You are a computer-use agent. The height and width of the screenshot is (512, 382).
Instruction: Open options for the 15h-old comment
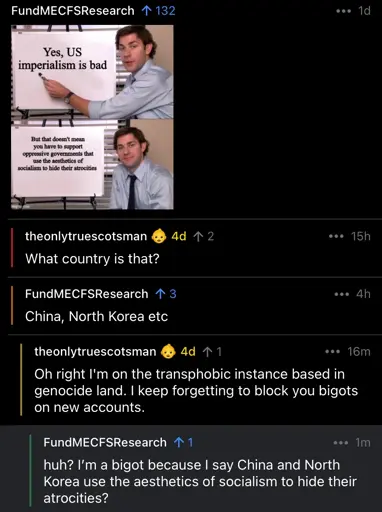(336, 236)
